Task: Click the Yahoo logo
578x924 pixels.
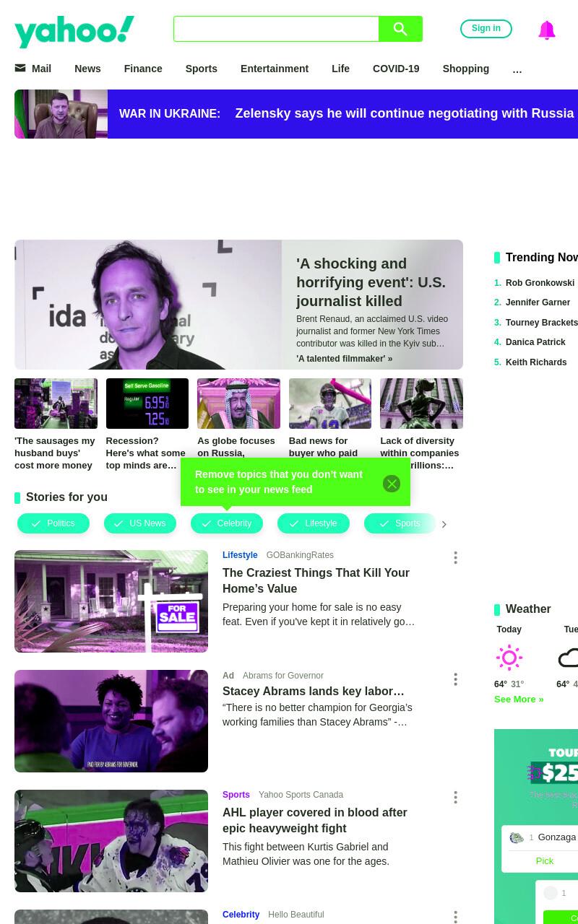Action: pyautogui.click(x=74, y=31)
